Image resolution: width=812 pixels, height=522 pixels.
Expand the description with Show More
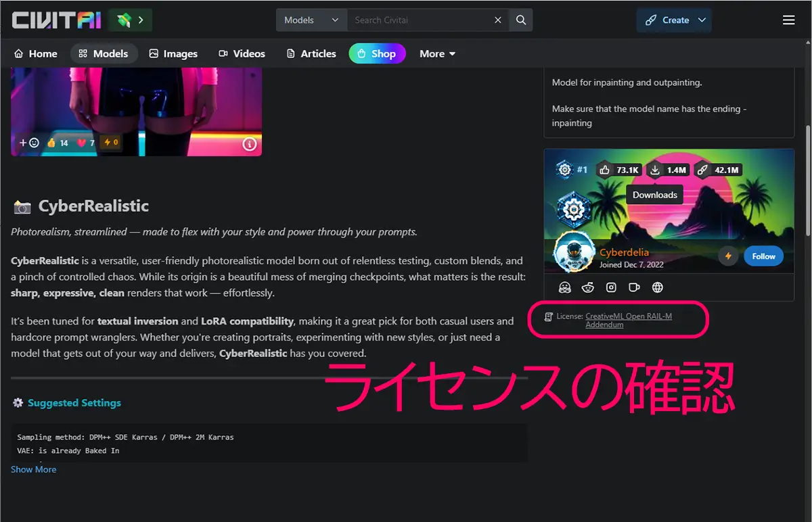click(33, 469)
